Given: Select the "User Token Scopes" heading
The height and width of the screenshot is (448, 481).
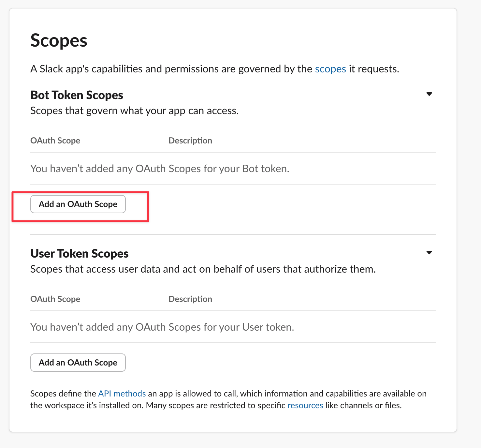Looking at the screenshot, I should pyautogui.click(x=79, y=254).
